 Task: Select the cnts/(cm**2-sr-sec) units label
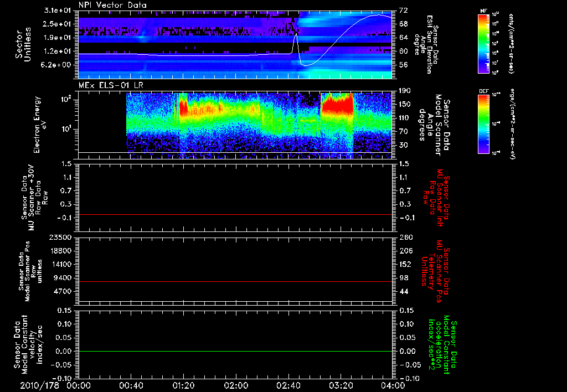coord(511,44)
